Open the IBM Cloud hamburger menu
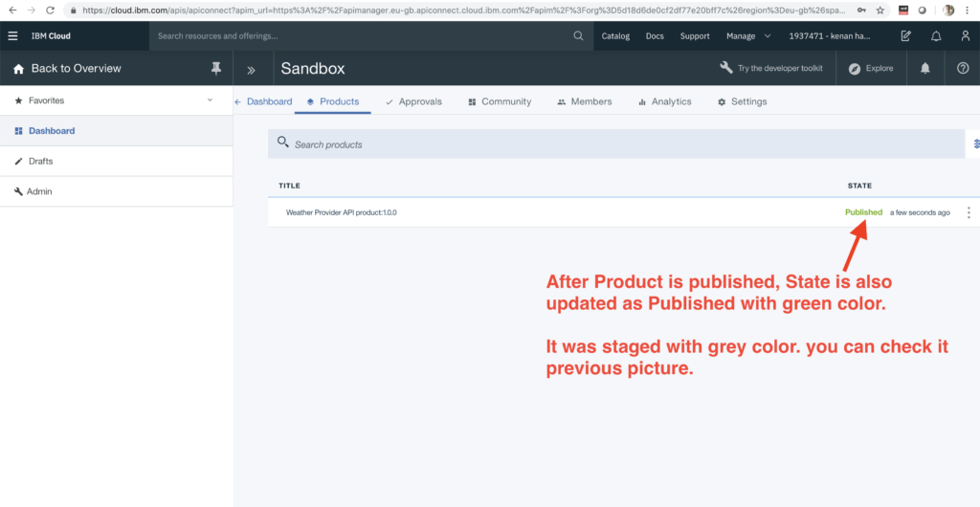Screen dimensions: 980x507 click(12, 36)
